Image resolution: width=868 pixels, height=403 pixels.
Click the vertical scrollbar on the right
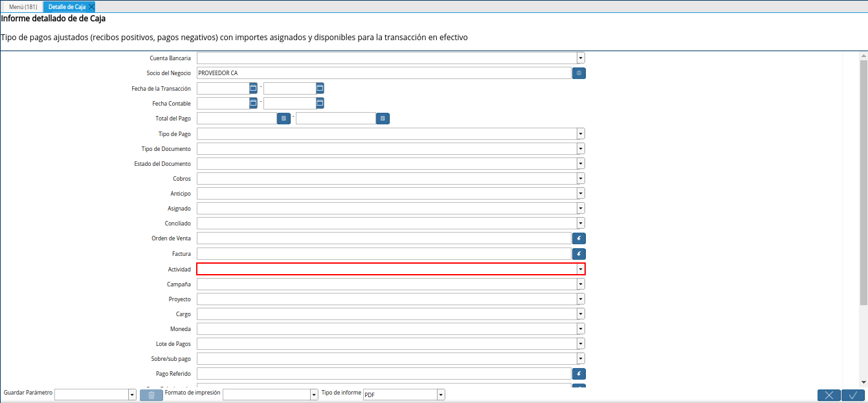(x=863, y=194)
